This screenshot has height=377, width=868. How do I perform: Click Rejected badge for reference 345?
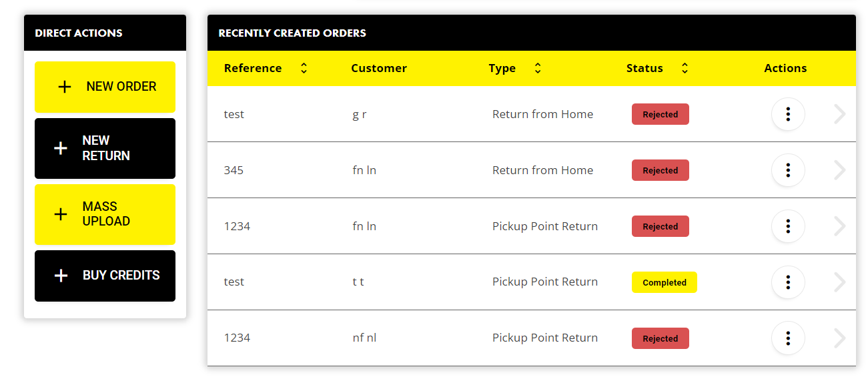tap(660, 170)
